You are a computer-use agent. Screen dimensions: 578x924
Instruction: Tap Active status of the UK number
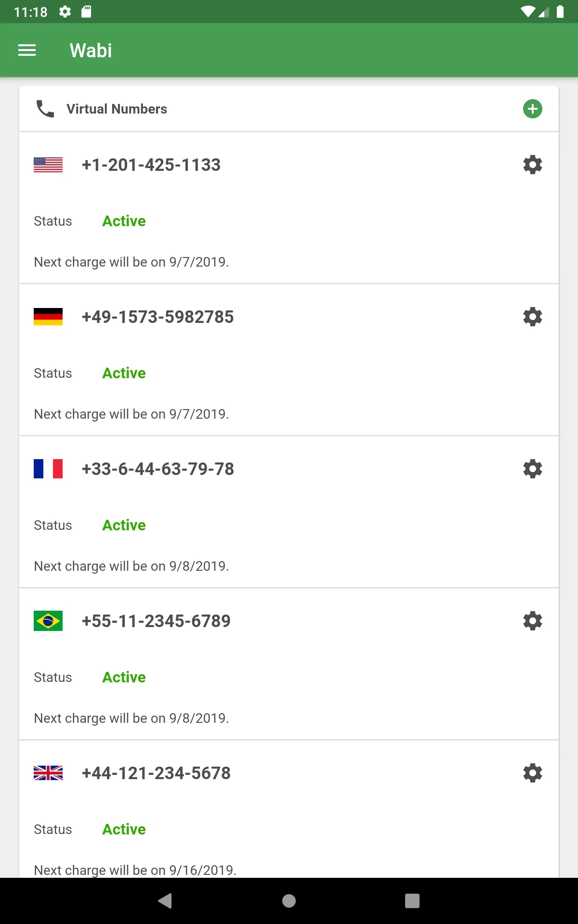(x=124, y=829)
